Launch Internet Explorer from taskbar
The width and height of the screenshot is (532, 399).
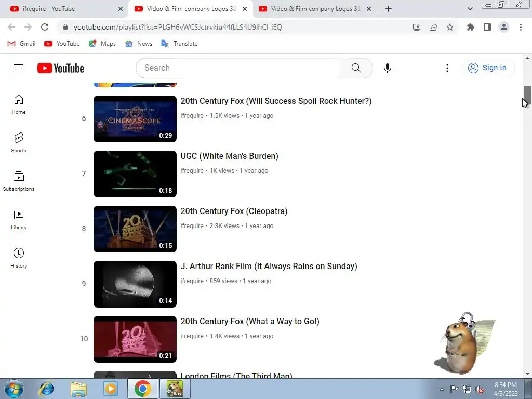click(x=46, y=389)
